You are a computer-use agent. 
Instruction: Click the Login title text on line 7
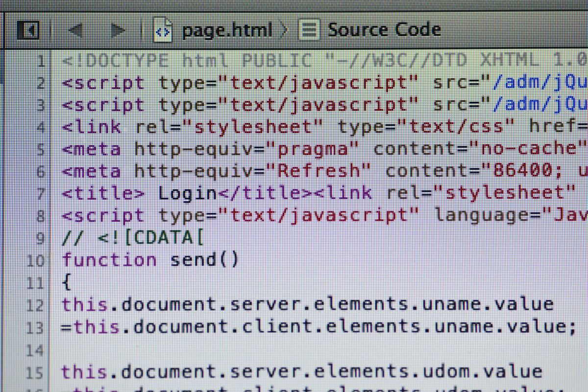click(x=187, y=193)
